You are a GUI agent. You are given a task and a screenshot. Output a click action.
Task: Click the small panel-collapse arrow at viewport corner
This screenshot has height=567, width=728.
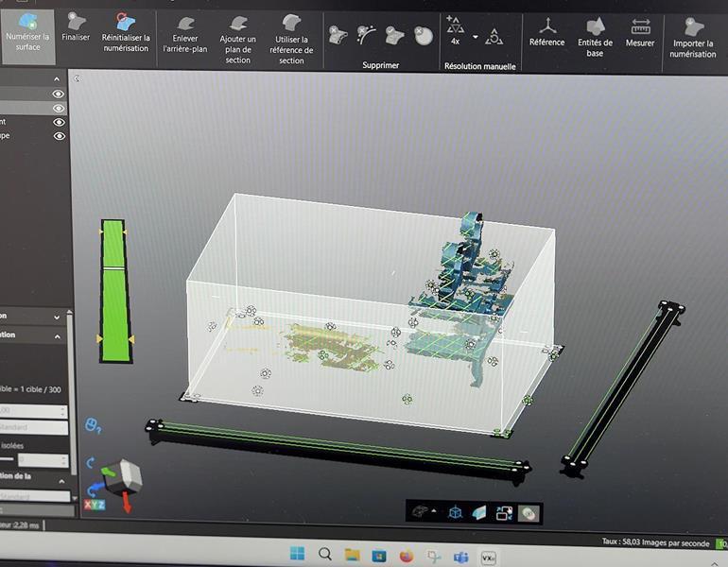click(x=77, y=78)
